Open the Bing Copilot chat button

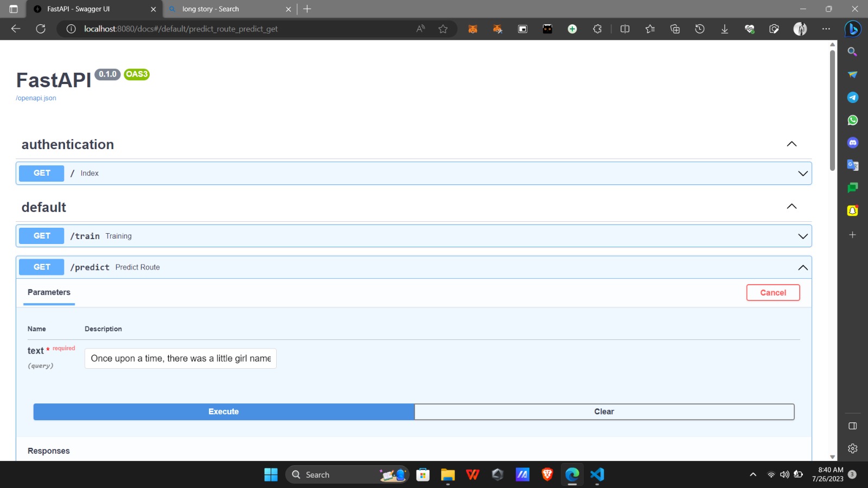point(853,29)
